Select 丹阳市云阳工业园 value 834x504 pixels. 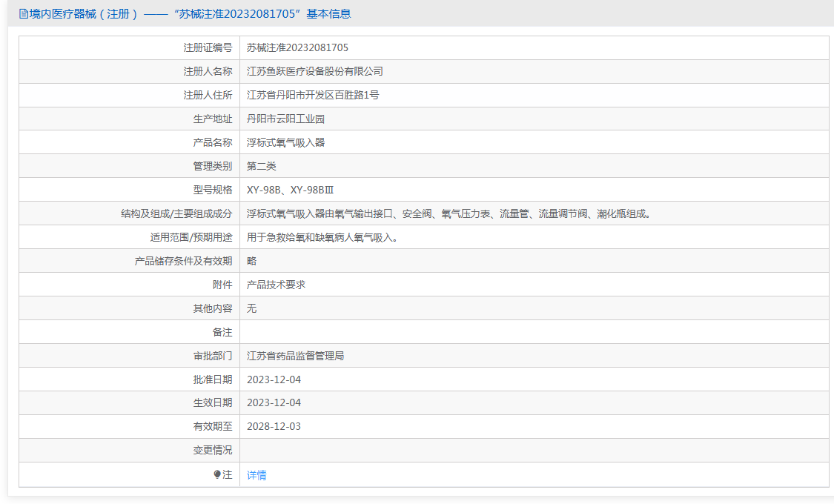[x=285, y=119]
